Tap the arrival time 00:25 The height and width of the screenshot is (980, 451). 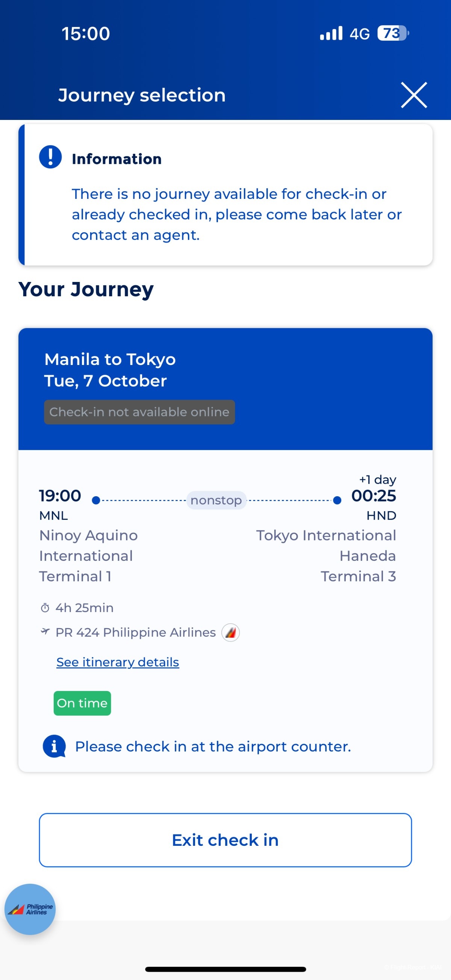[374, 496]
